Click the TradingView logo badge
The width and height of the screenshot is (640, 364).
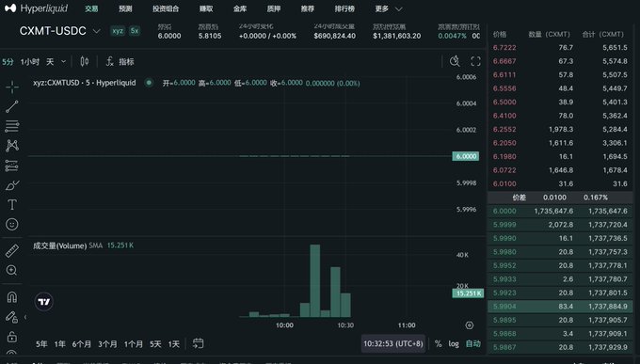(43, 302)
